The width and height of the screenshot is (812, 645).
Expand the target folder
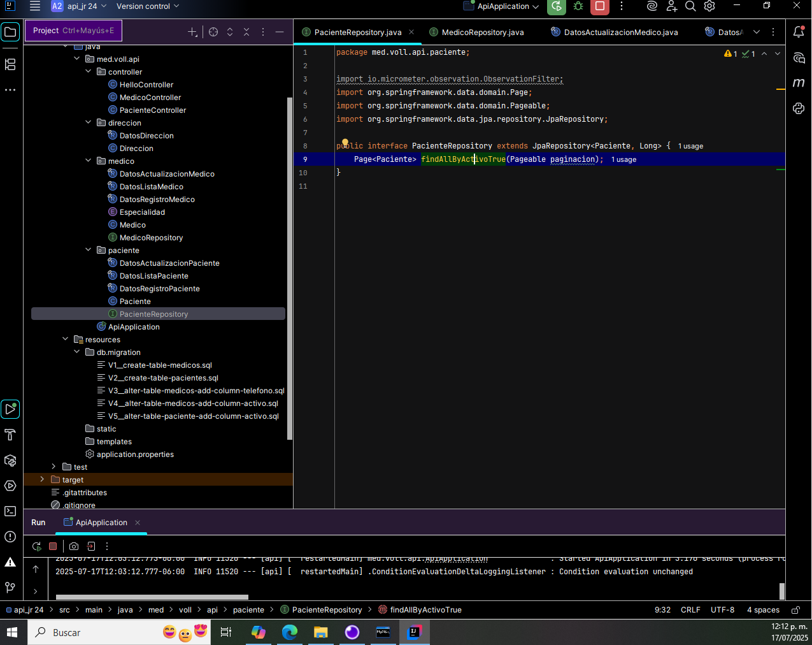pyautogui.click(x=42, y=479)
